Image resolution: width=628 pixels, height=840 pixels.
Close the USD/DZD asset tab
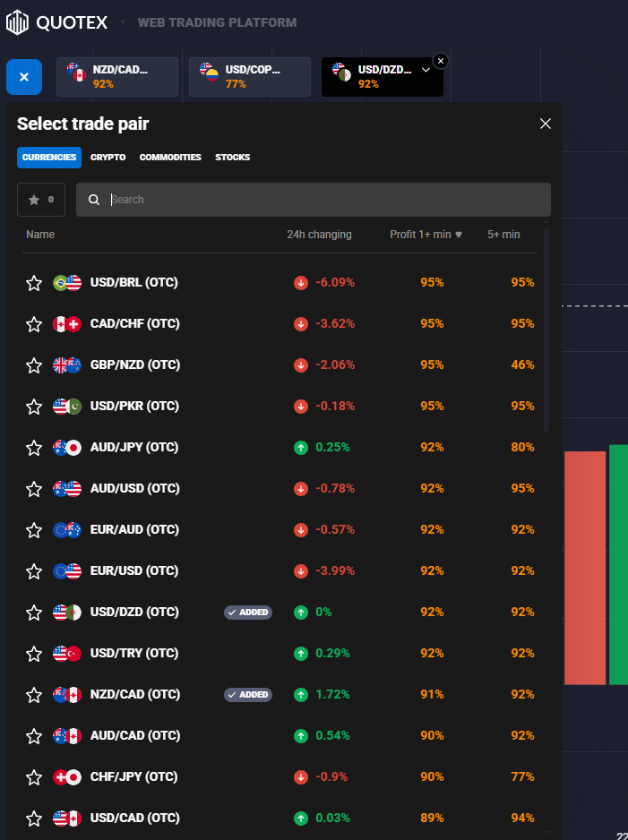(440, 61)
